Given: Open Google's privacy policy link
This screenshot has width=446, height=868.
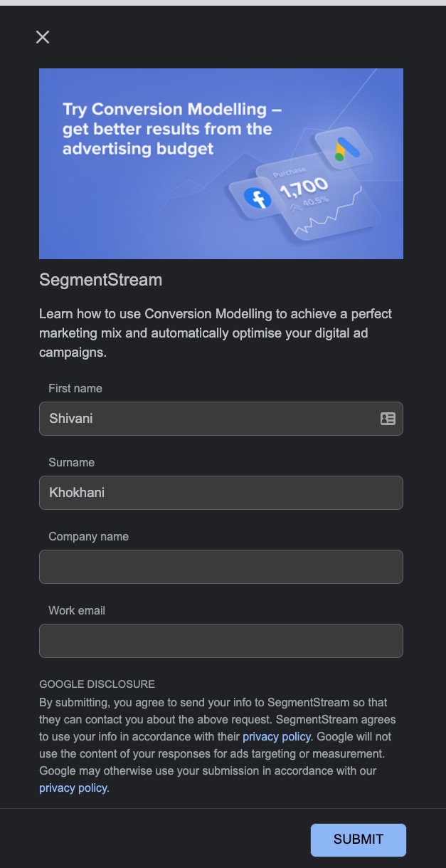Looking at the screenshot, I should pyautogui.click(x=73, y=788).
